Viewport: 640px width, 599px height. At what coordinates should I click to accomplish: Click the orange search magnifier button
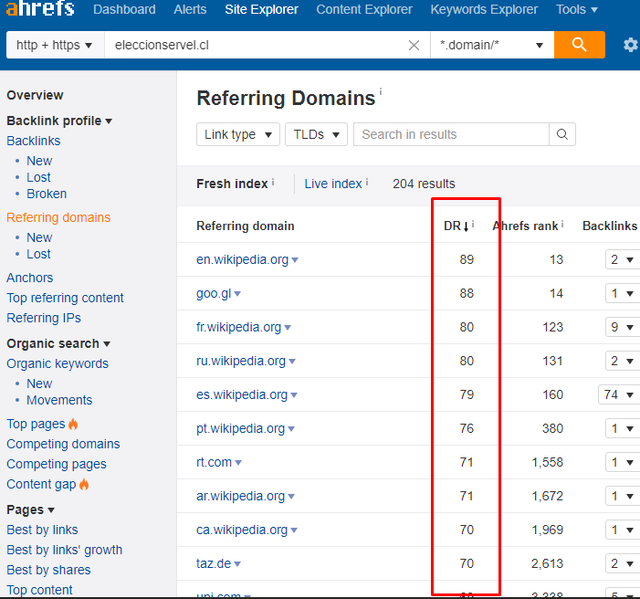click(579, 44)
